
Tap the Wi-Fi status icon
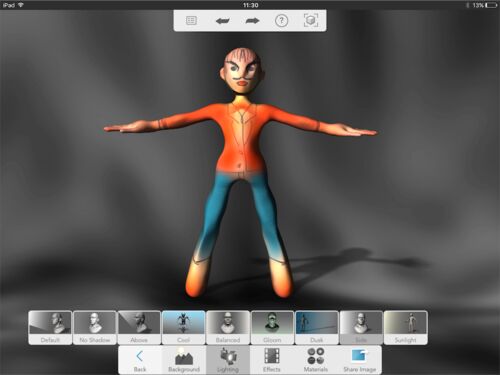tap(21, 5)
